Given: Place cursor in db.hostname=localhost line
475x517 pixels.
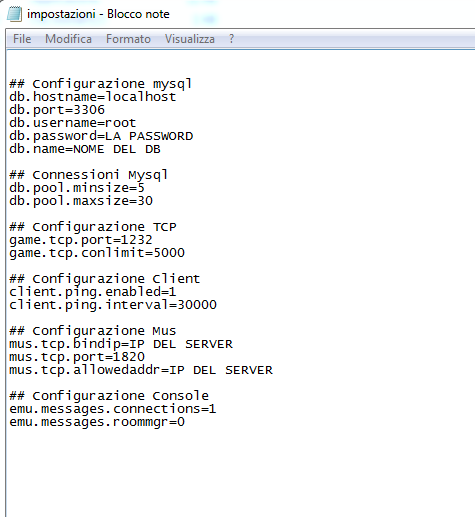Looking at the screenshot, I should tap(93, 97).
